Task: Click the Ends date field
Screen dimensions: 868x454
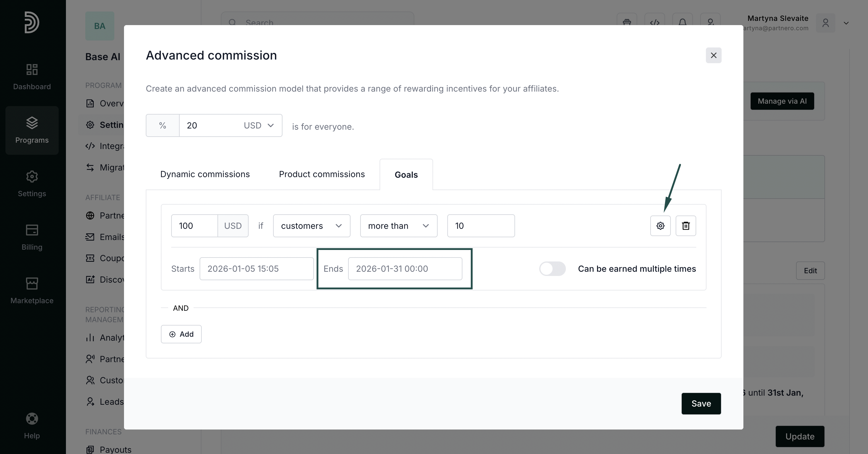Action: (x=405, y=269)
